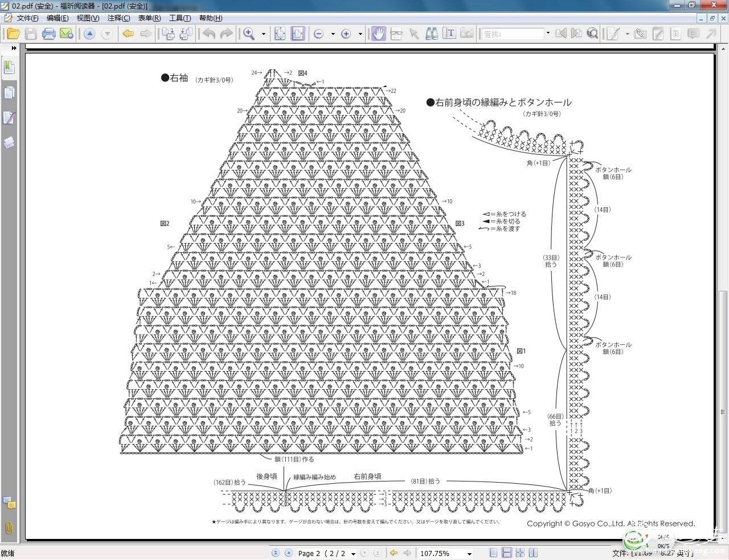This screenshot has height=560, width=729.
Task: Select the Snapshot camera tool
Action: click(x=467, y=34)
